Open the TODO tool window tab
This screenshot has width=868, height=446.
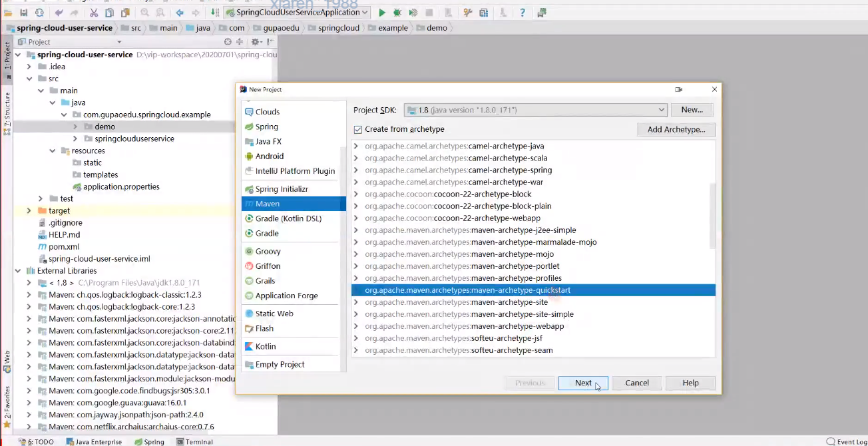click(x=36, y=441)
